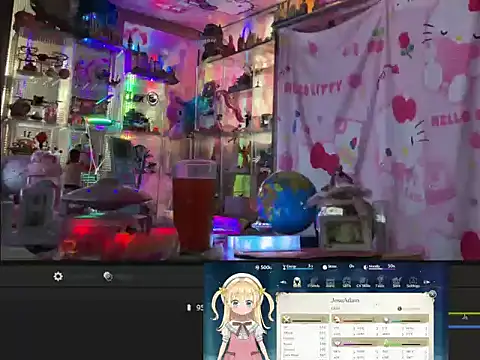This screenshot has height=360, width=480.
Task: Click the 500 currency counter
Action: click(263, 267)
